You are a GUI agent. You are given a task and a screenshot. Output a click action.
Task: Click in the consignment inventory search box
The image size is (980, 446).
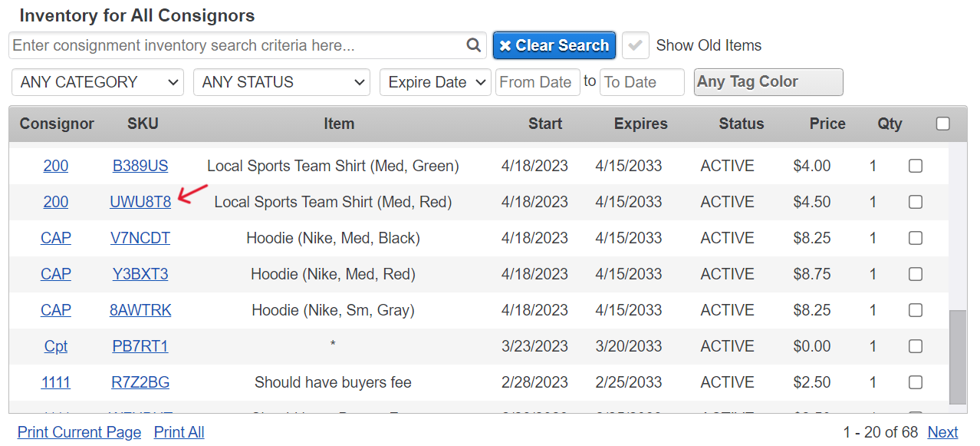[x=238, y=45]
